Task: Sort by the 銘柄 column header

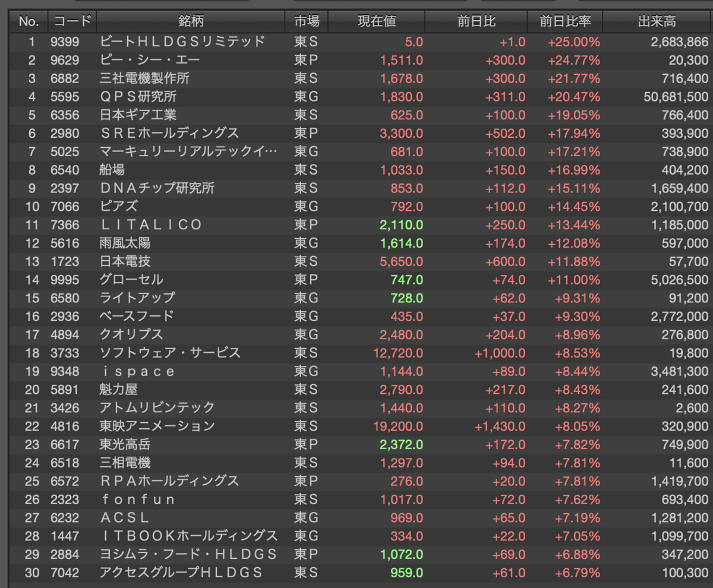Action: coord(191,22)
